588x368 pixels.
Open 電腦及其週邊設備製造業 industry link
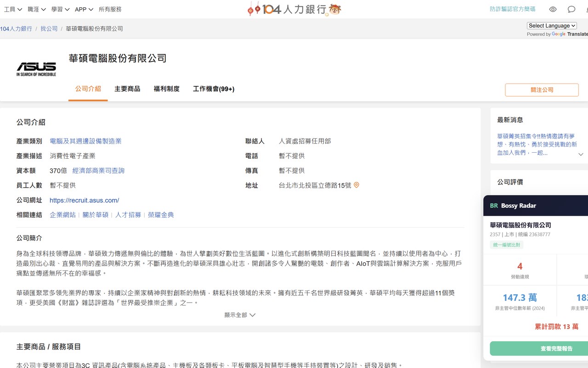(85, 141)
